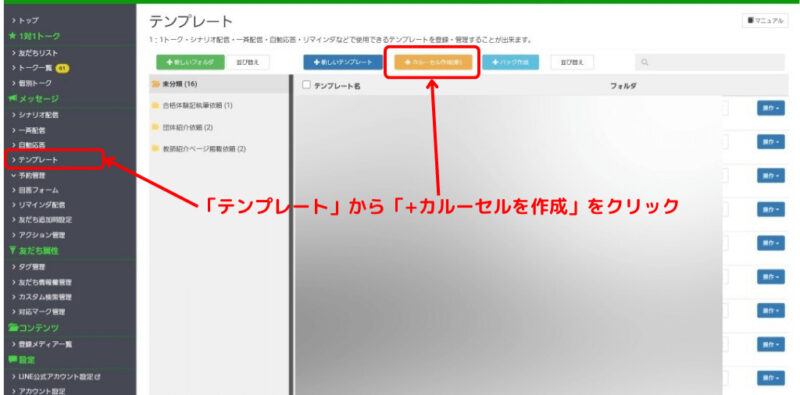
Task: Click the 並び替え button beside パック作成
Action: point(572,62)
